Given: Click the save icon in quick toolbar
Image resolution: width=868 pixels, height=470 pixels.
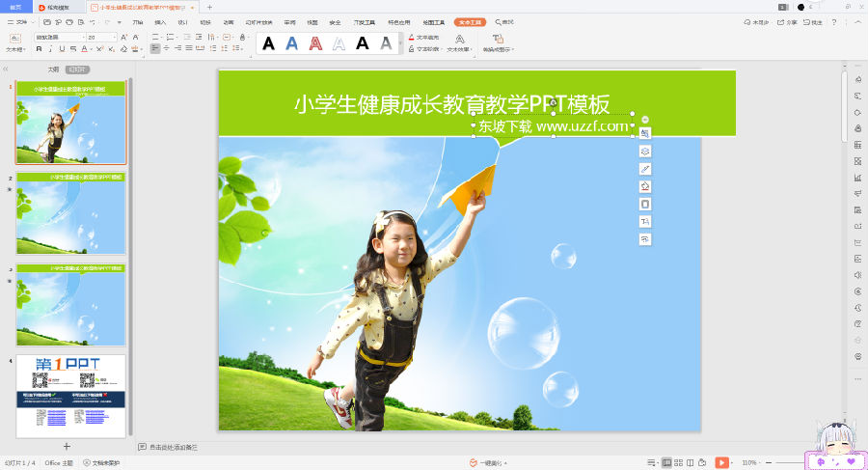Looking at the screenshot, I should (x=47, y=22).
